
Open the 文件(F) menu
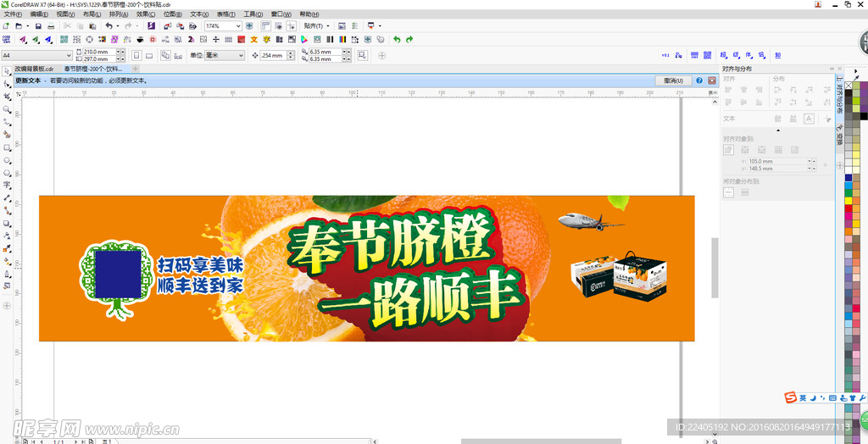pos(13,14)
